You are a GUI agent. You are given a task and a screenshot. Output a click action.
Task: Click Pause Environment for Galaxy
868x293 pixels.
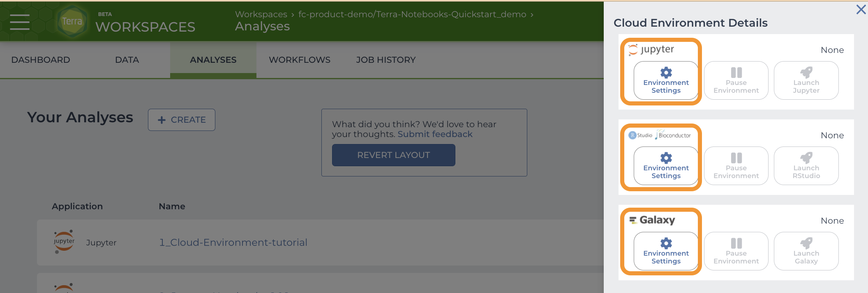[x=736, y=251]
